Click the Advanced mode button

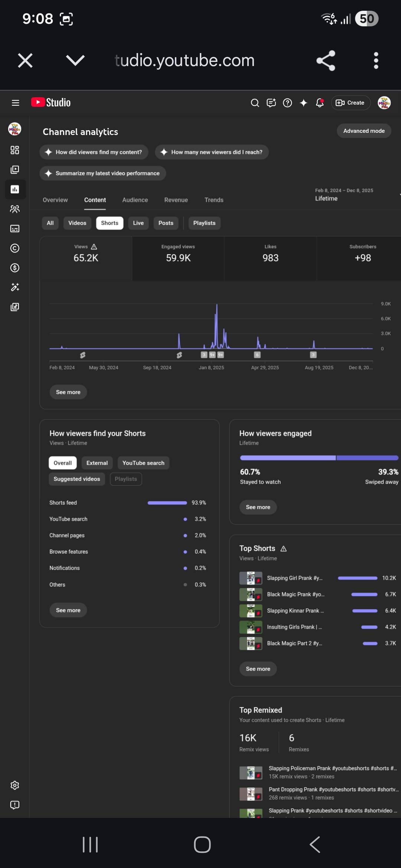coord(364,131)
